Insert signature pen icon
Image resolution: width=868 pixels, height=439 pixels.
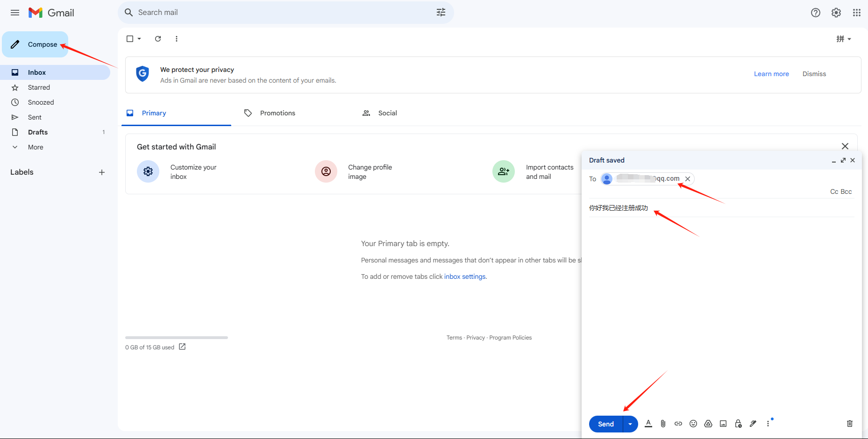click(753, 424)
